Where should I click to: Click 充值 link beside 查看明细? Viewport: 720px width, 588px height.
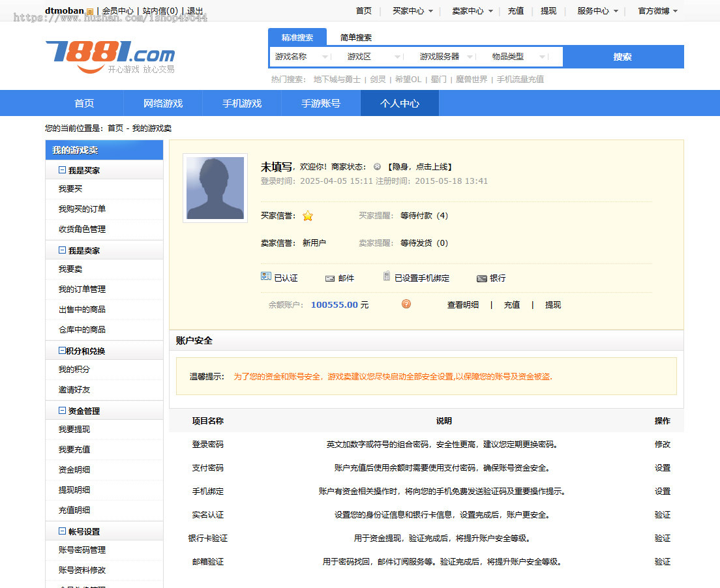click(x=511, y=305)
